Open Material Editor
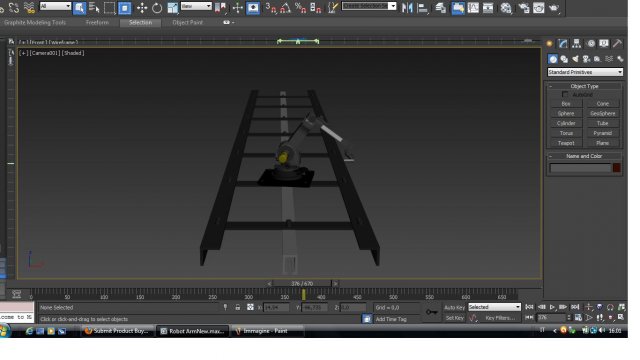Screen dimensions: 640x360 tap(506, 8)
